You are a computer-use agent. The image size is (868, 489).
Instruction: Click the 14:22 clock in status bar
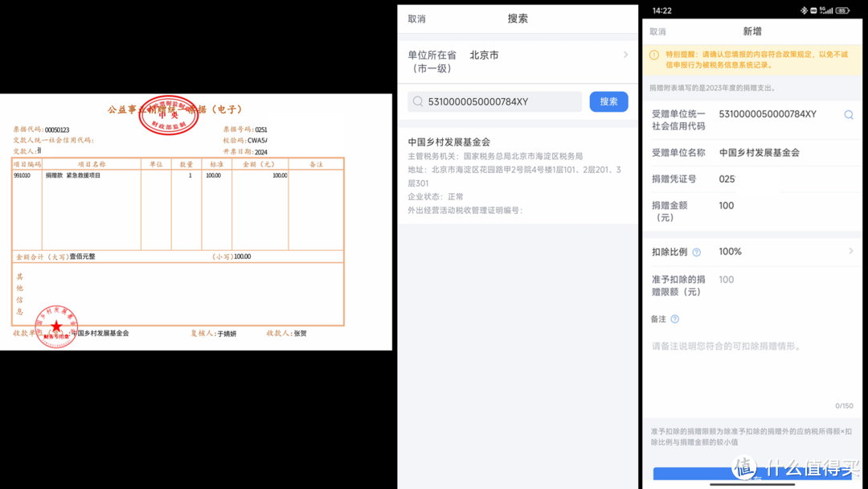(661, 10)
